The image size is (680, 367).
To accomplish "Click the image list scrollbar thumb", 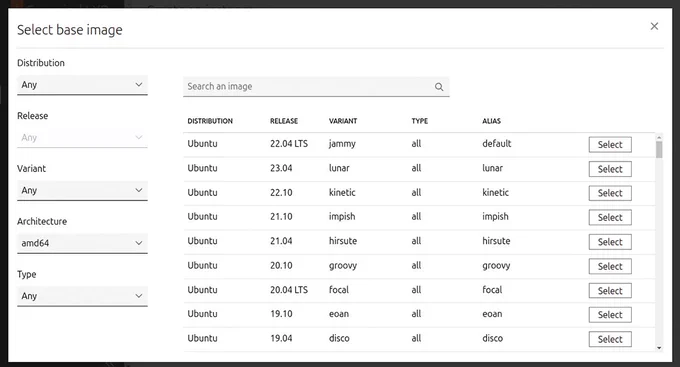I will [659, 150].
